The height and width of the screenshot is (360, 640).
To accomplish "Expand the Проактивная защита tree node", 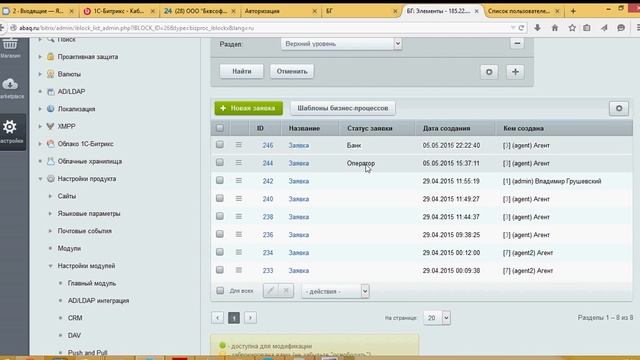I will point(40,57).
